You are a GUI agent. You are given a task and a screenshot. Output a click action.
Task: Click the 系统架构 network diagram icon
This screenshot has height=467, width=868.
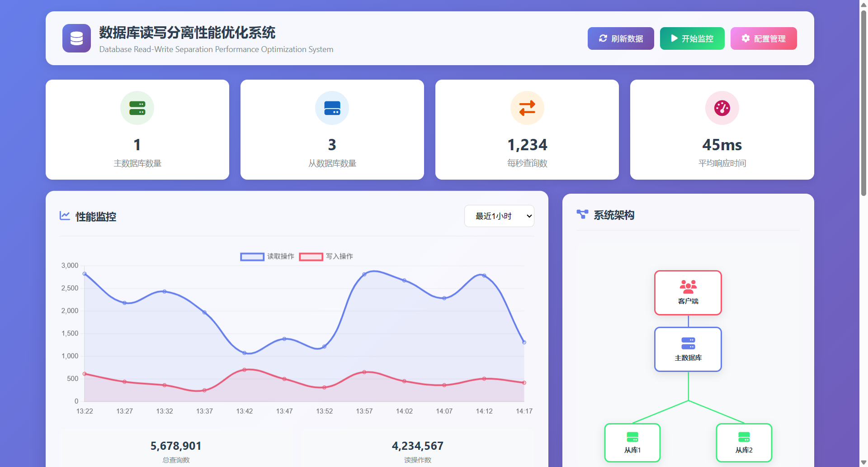582,214
